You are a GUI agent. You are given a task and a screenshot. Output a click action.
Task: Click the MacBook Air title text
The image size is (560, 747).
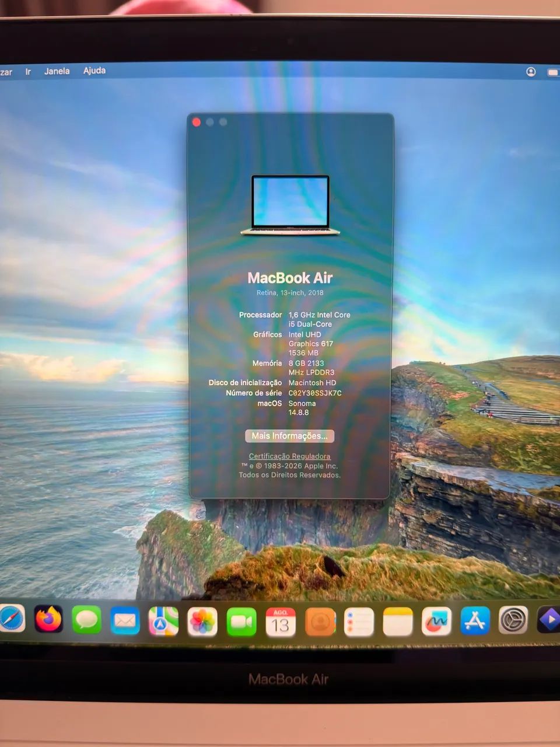coord(290,278)
